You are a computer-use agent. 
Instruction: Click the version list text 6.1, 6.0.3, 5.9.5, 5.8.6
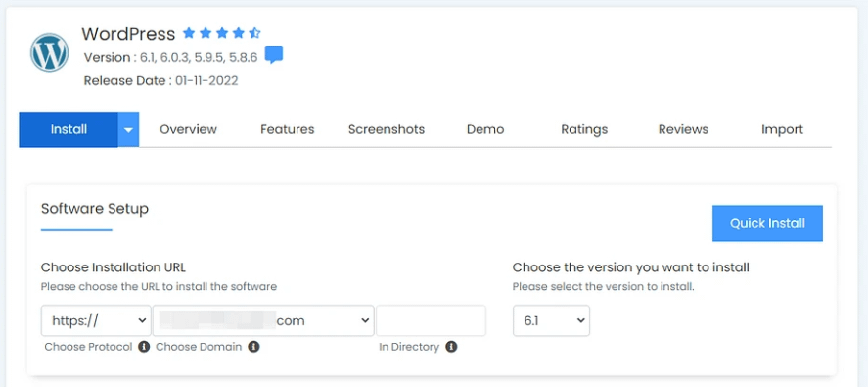[200, 57]
